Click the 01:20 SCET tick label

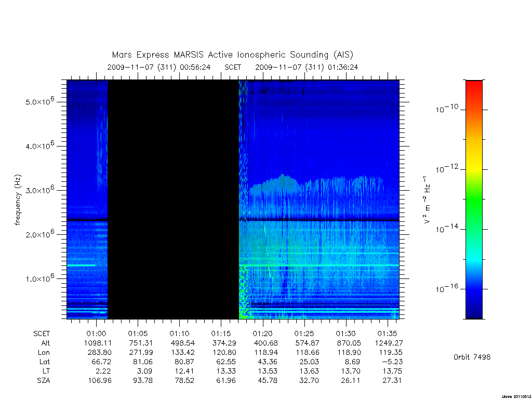point(262,334)
